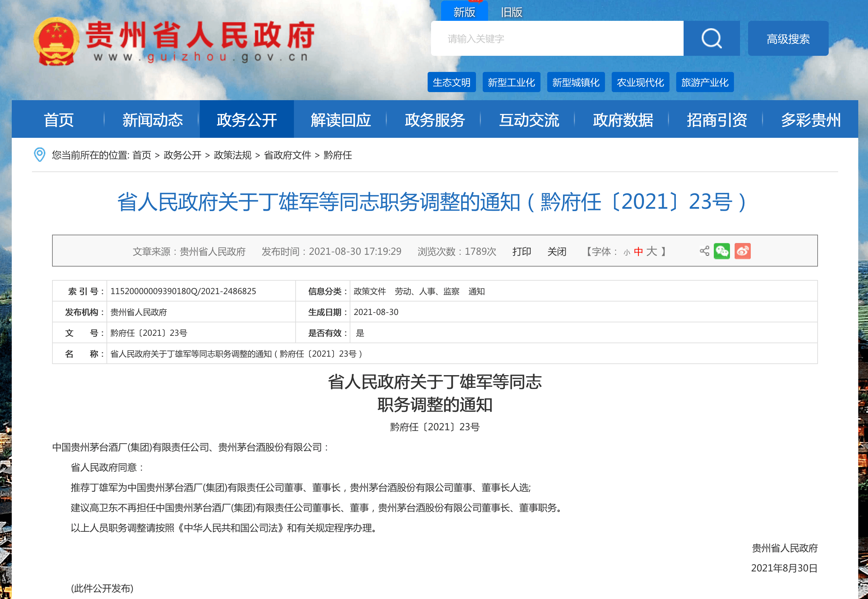The width and height of the screenshot is (868, 599).
Task: Click breadcrumb link 政策法规
Action: click(x=232, y=155)
